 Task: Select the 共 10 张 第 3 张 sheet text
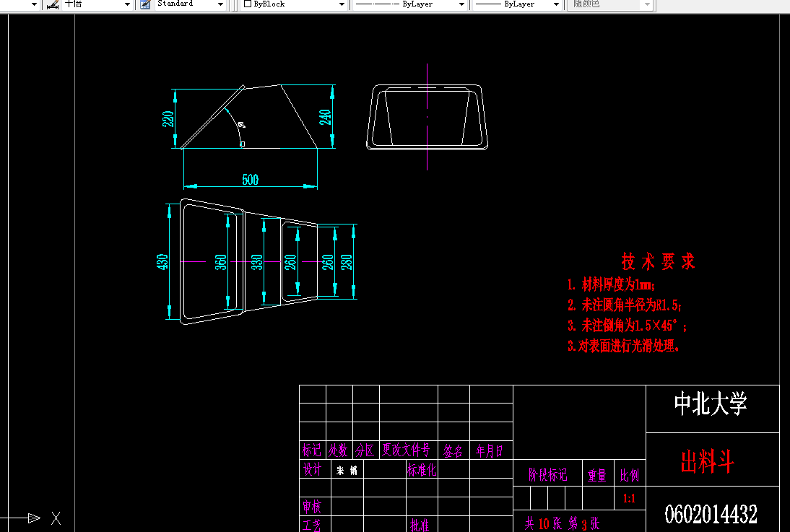(x=562, y=523)
